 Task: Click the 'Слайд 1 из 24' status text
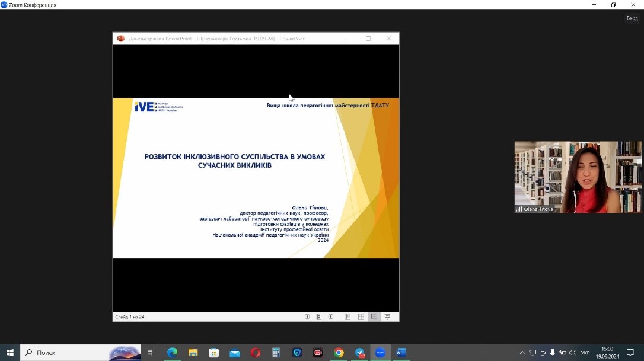pyautogui.click(x=130, y=317)
